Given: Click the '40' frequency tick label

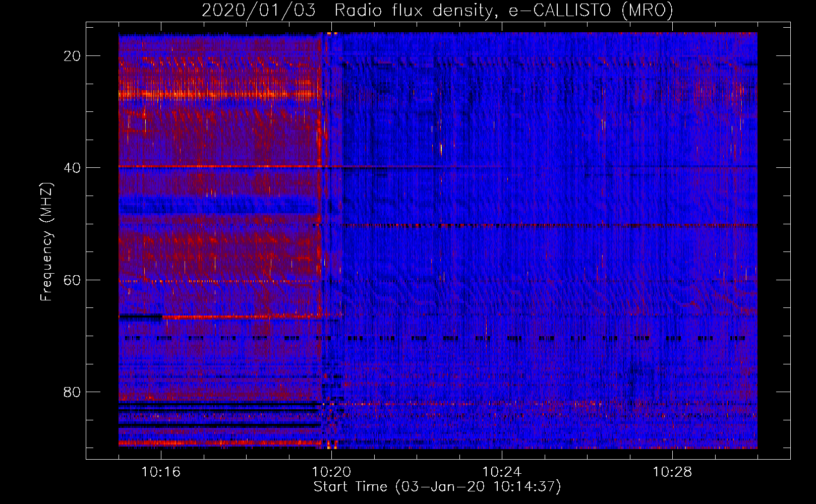Looking at the screenshot, I should point(72,168).
